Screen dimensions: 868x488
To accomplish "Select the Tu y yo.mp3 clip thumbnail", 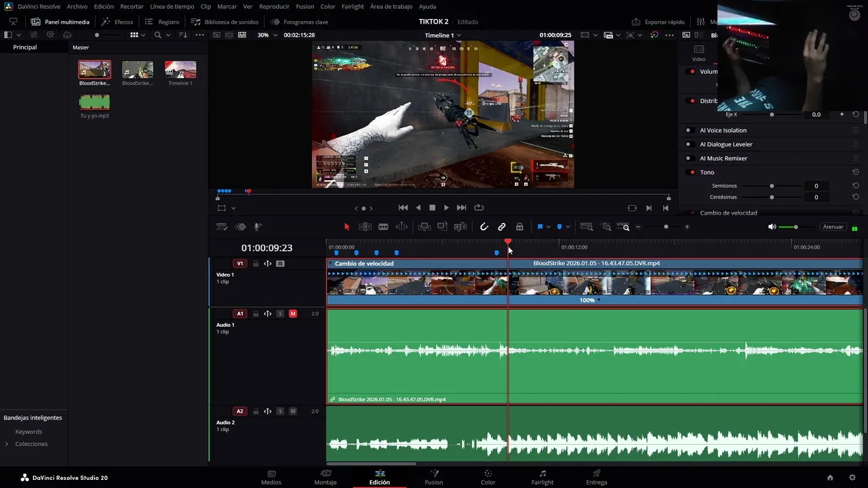I will click(x=94, y=102).
